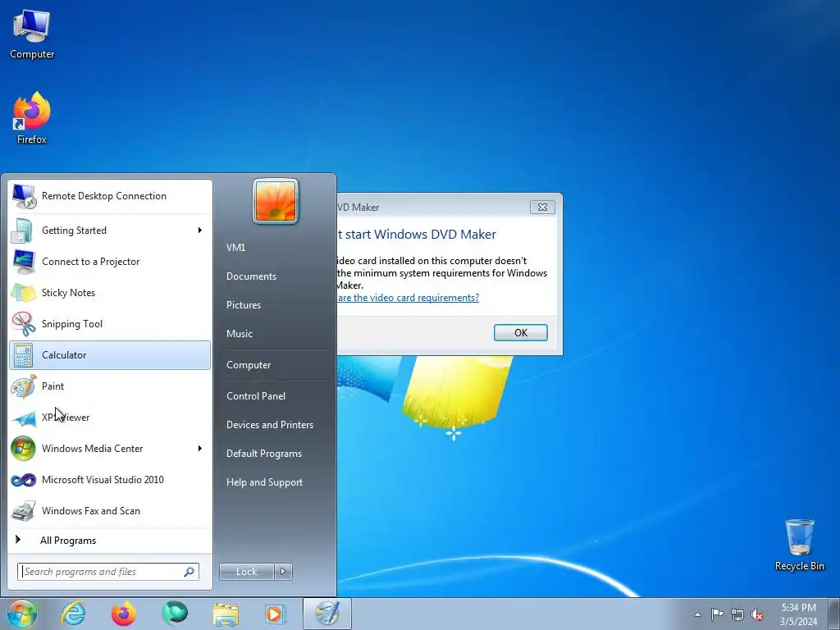Click the Getting Started icon
This screenshot has width=840, height=630.
pos(24,231)
